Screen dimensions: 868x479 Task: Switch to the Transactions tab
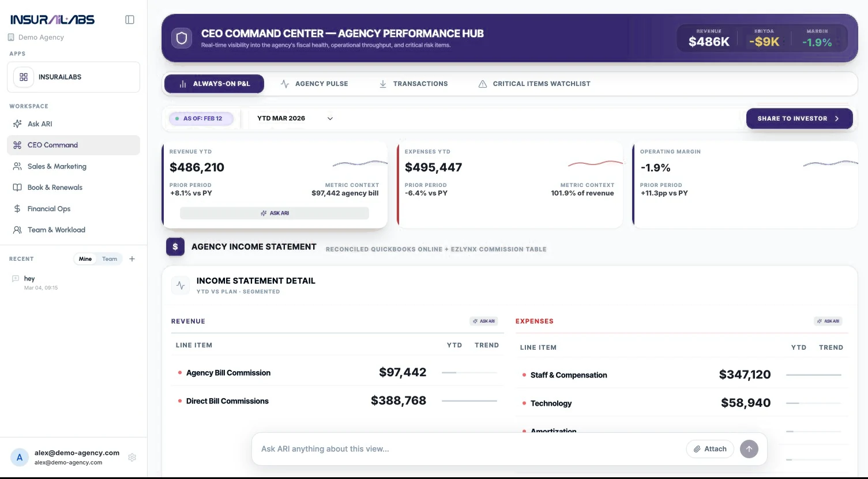click(x=414, y=84)
